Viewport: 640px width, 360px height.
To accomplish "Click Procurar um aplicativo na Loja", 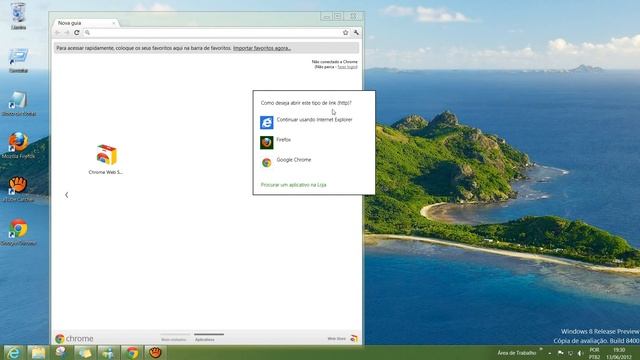I will [293, 185].
